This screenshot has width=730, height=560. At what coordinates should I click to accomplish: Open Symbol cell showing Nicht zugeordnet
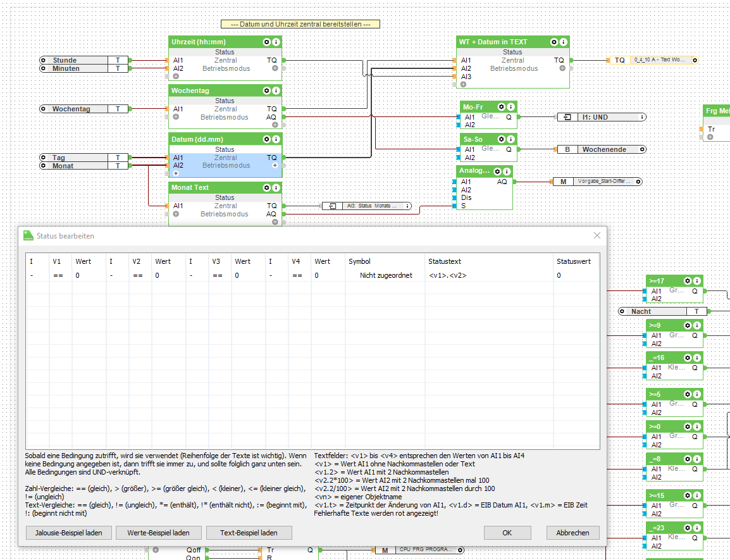pyautogui.click(x=386, y=275)
